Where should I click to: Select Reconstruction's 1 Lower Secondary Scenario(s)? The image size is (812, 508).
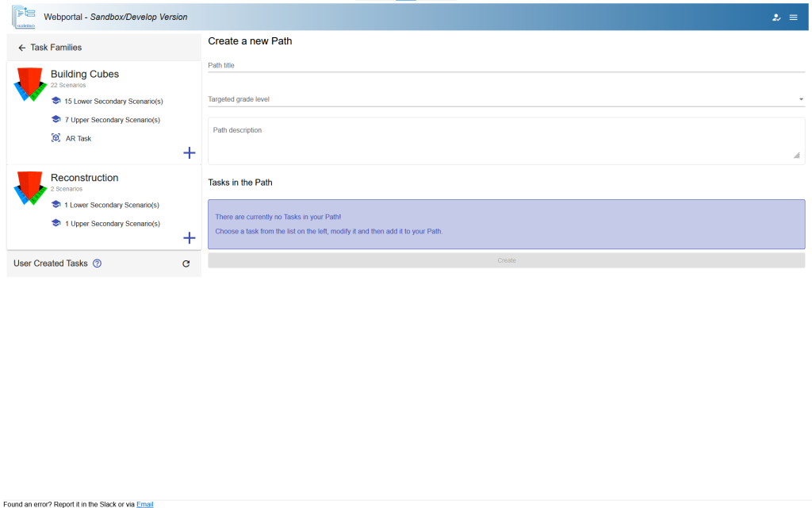click(x=112, y=205)
